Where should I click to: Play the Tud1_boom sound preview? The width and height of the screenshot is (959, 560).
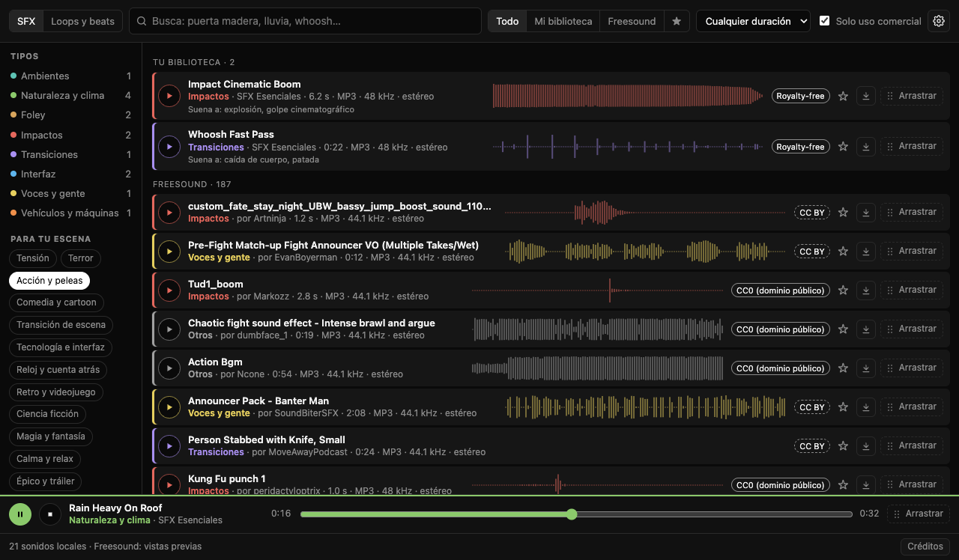click(169, 290)
